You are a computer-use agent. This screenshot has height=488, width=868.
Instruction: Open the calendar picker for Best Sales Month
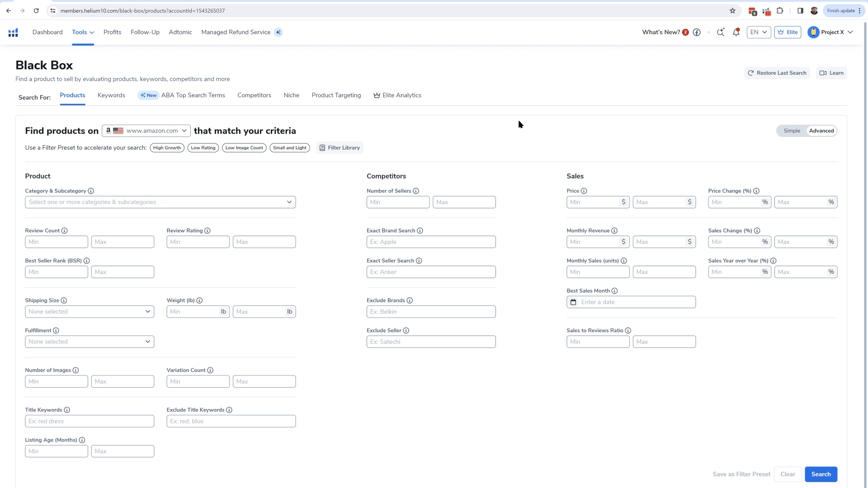[573, 301]
